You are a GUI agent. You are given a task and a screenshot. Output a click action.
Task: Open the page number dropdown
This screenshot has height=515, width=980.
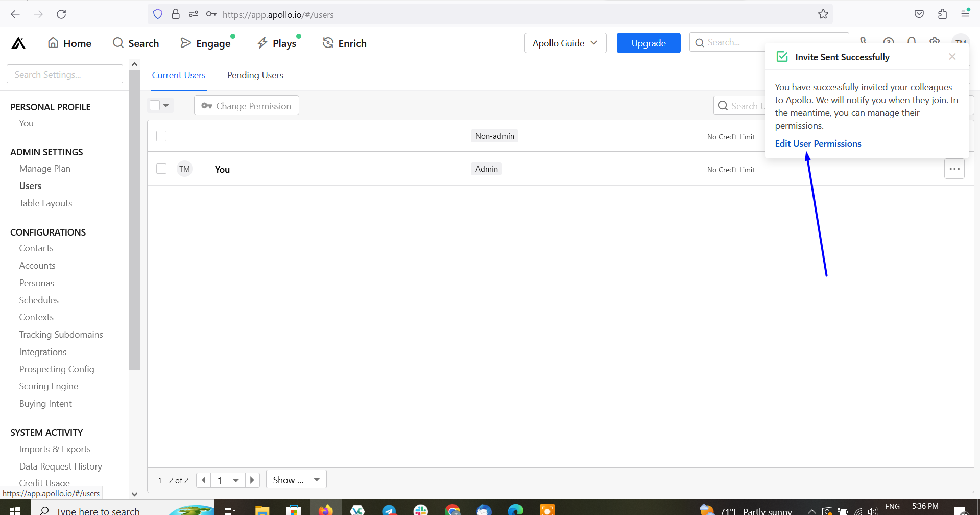(228, 480)
